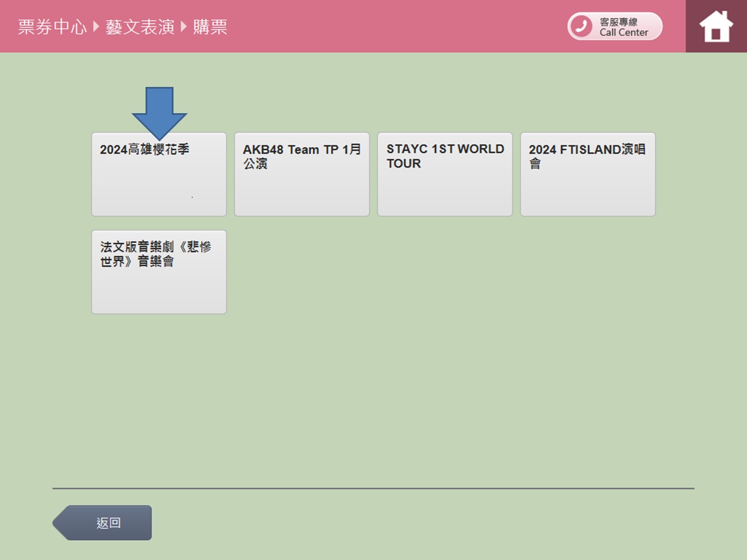Navigate to 票券中心 in breadcrumb
747x560 pixels.
tap(52, 26)
